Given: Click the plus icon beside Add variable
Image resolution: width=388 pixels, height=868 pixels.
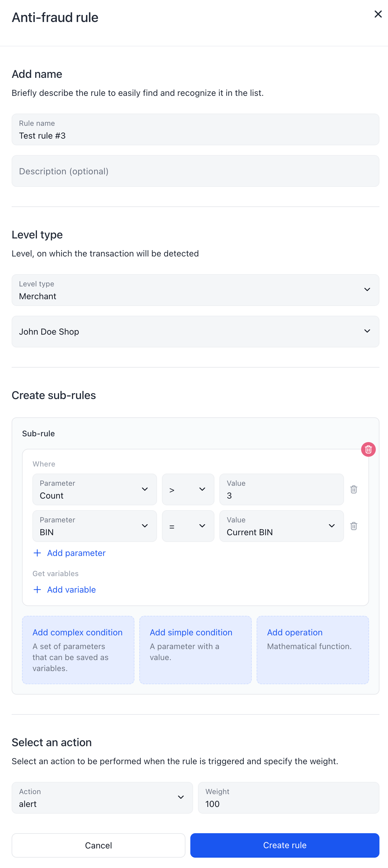Looking at the screenshot, I should click(37, 589).
